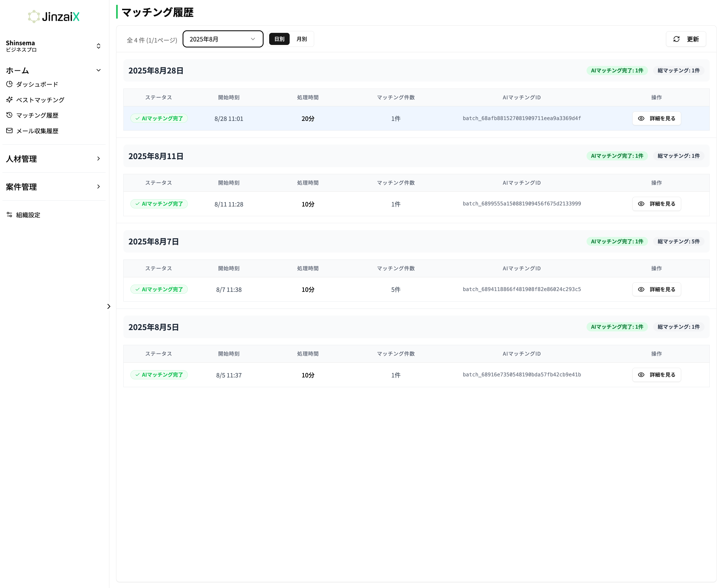Open the 2025年8月 month dropdown
The image size is (721, 588).
223,39
